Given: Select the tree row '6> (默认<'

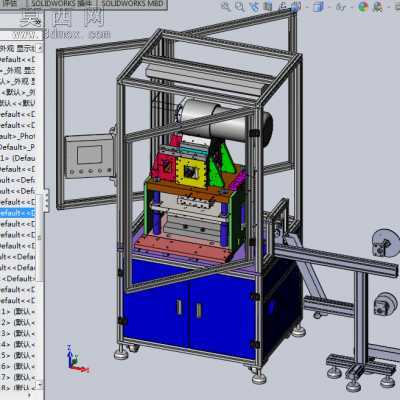Looking at the screenshot, I should click(x=17, y=367).
